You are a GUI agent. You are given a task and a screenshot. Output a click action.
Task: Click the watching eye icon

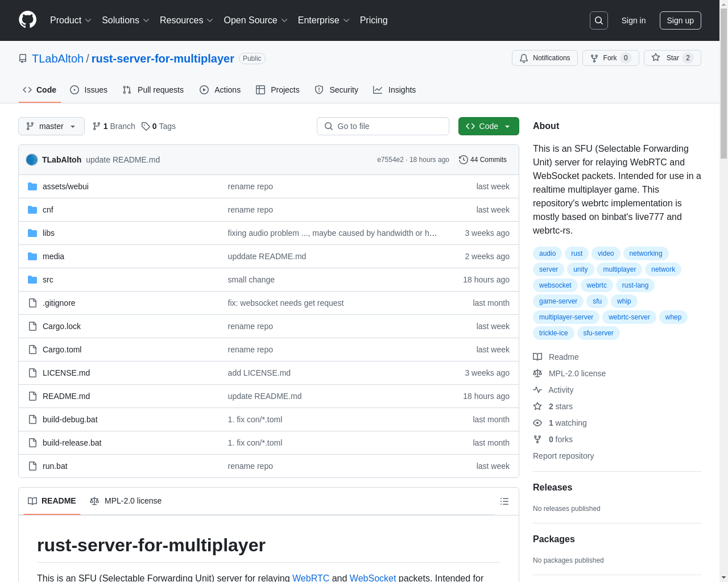(x=537, y=423)
